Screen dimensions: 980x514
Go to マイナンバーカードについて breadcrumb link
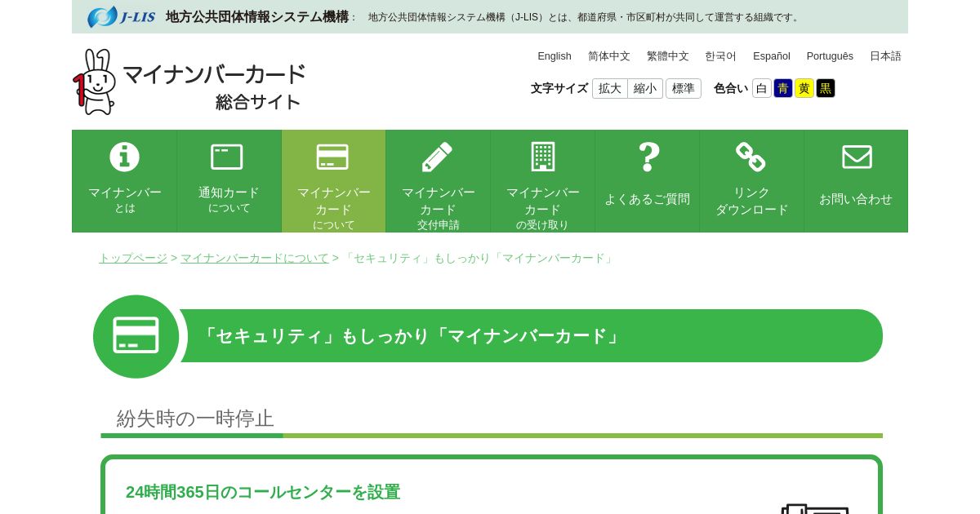point(255,258)
